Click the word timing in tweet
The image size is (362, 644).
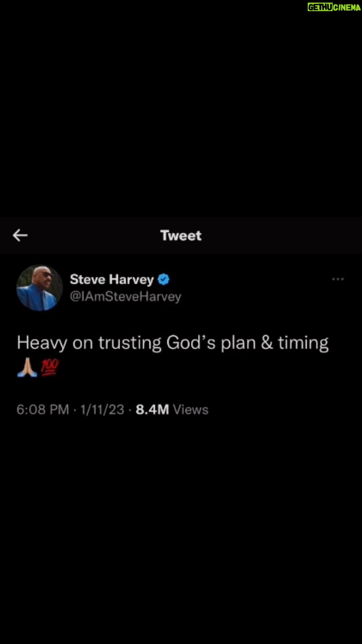[x=303, y=344]
